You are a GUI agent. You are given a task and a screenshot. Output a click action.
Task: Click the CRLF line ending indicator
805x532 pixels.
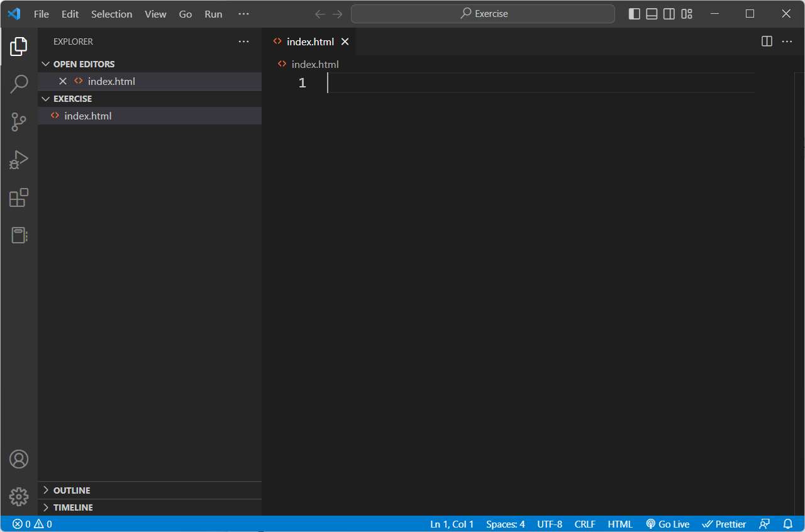584,524
